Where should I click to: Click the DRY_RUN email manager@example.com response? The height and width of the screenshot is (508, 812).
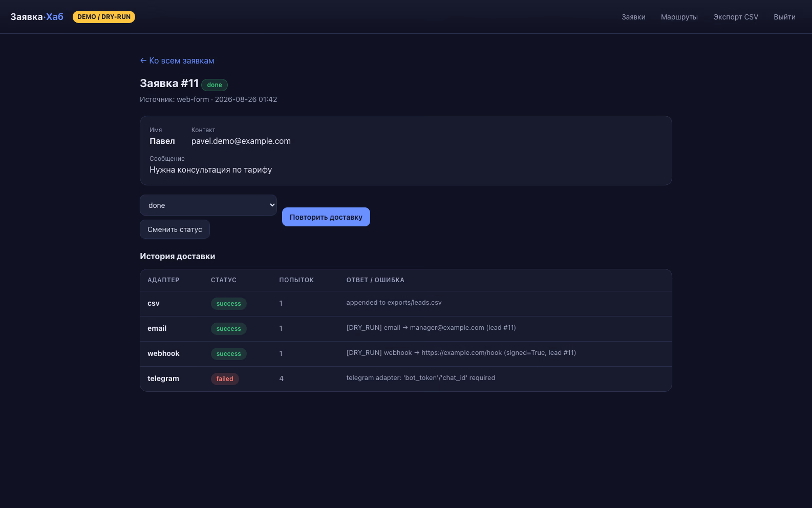tap(431, 328)
